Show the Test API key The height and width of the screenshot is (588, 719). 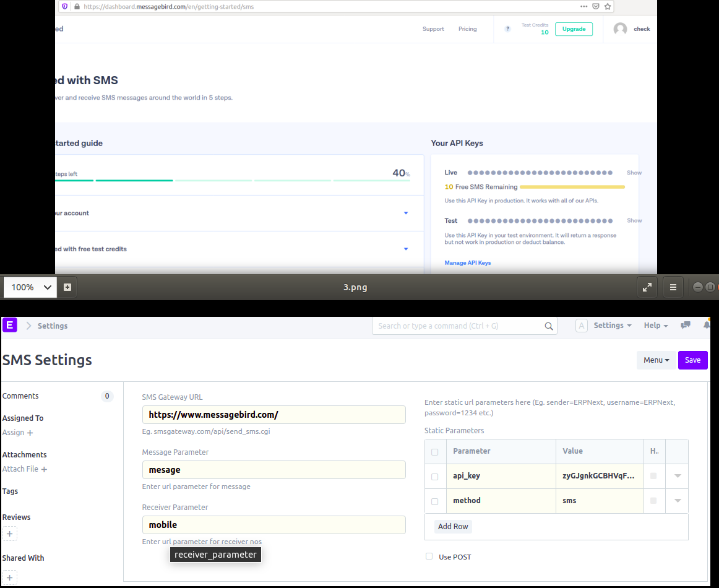pyautogui.click(x=634, y=220)
